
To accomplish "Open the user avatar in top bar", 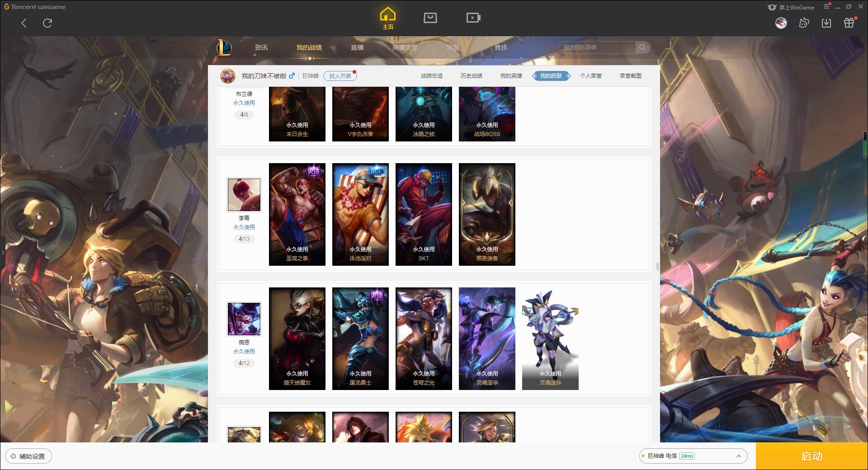I will click(781, 23).
